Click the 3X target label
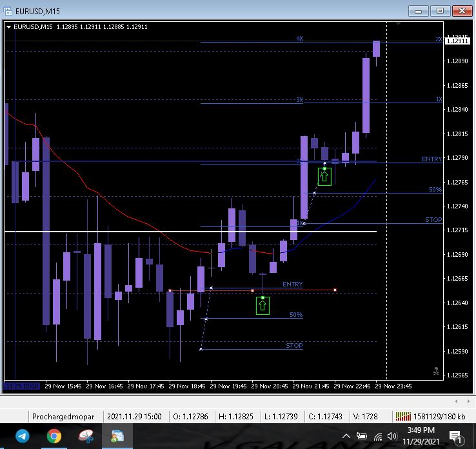The width and height of the screenshot is (476, 449). pos(299,99)
